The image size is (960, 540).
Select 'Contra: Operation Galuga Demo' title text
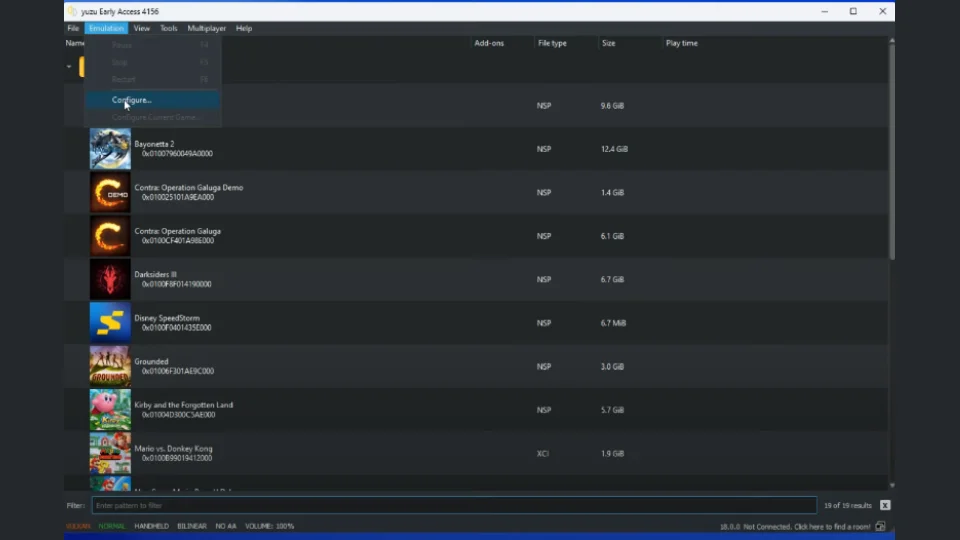[x=189, y=187]
